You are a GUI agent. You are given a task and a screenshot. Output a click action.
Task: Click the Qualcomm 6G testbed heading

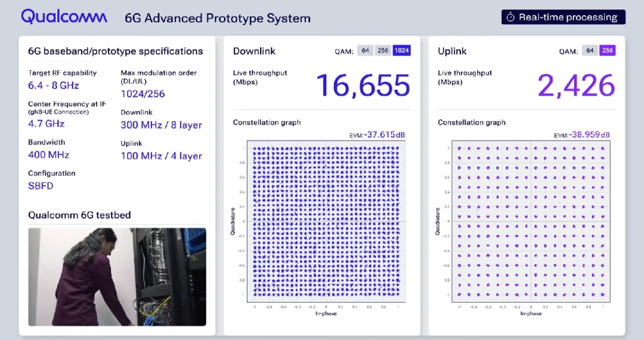79,215
